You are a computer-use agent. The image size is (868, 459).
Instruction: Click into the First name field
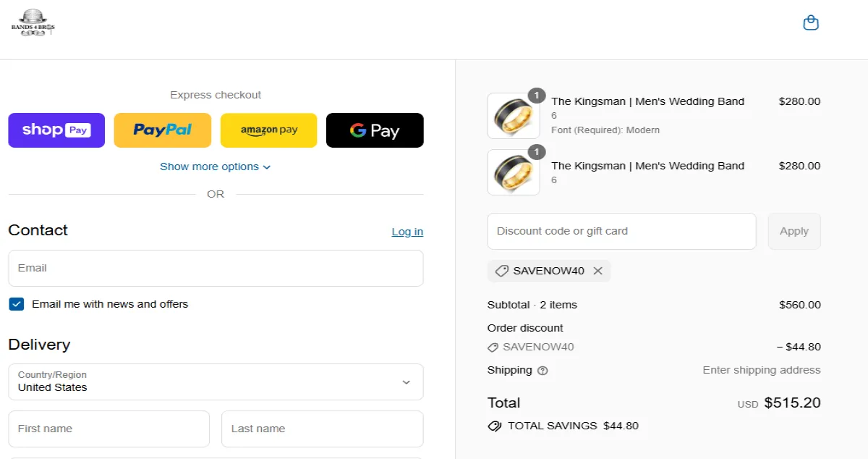[109, 429]
